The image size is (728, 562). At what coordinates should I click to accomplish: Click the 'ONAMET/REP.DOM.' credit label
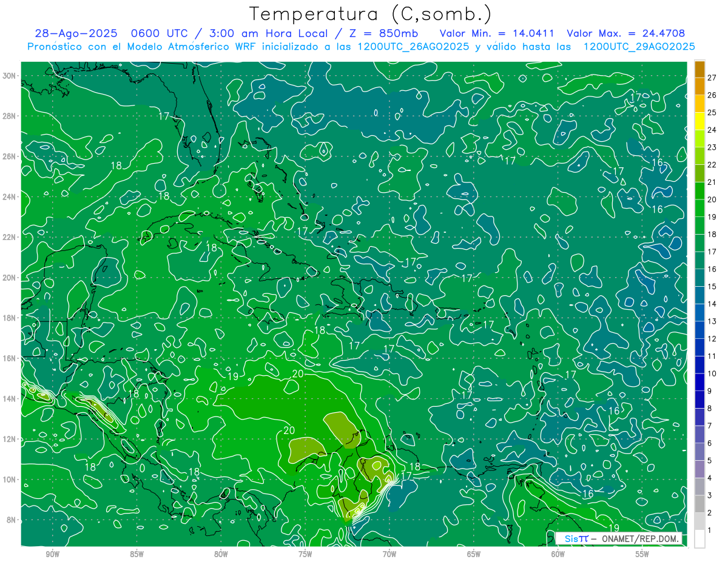pos(641,539)
